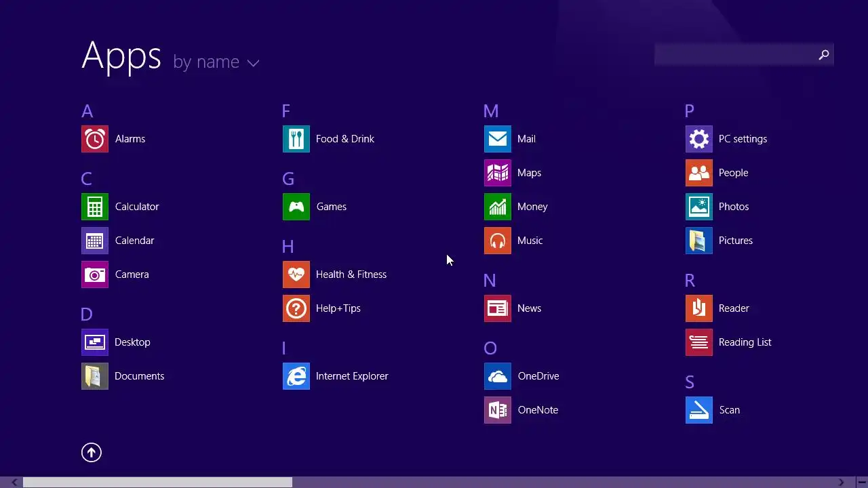Viewport: 868px width, 488px height.
Task: Click the letter P group header
Action: 690,111
